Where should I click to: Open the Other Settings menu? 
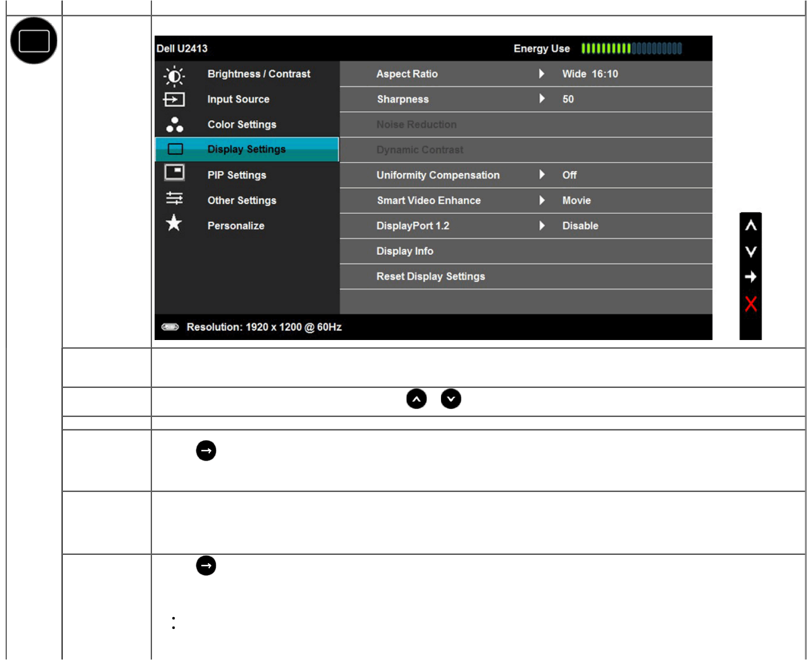click(247, 200)
